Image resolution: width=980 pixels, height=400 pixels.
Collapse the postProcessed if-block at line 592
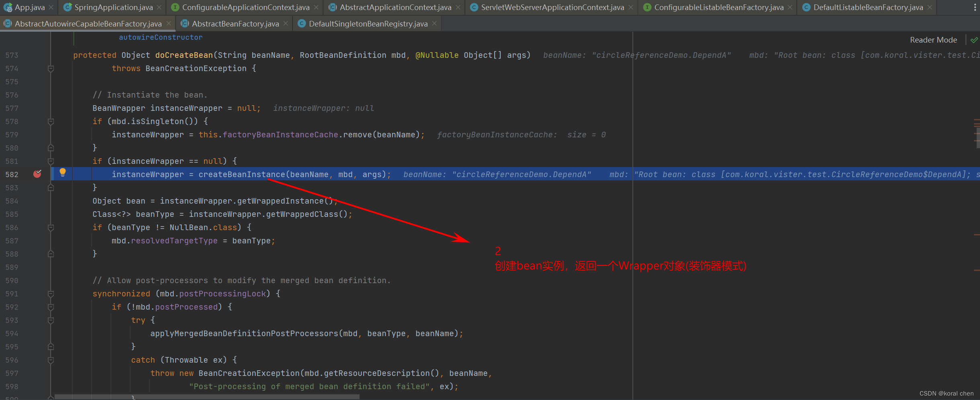[51, 307]
